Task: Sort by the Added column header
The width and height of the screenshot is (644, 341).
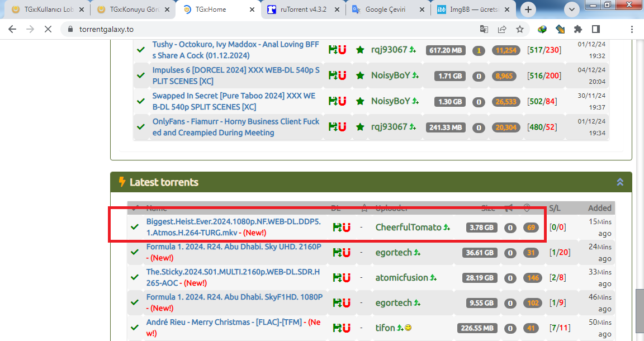Action: pyautogui.click(x=600, y=208)
